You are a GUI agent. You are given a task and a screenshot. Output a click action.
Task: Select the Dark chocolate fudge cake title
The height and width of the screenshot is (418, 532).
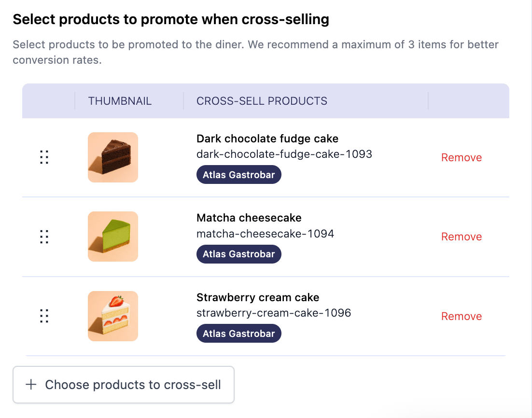[267, 139]
